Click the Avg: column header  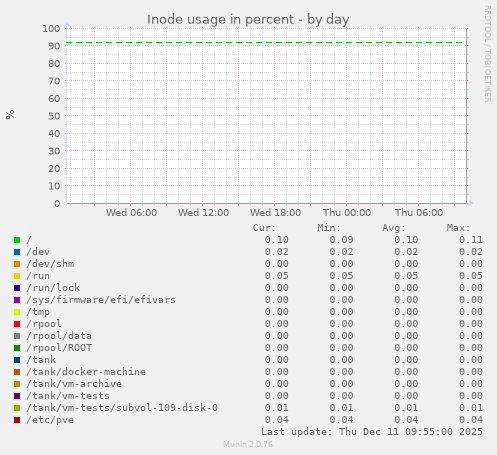394,228
